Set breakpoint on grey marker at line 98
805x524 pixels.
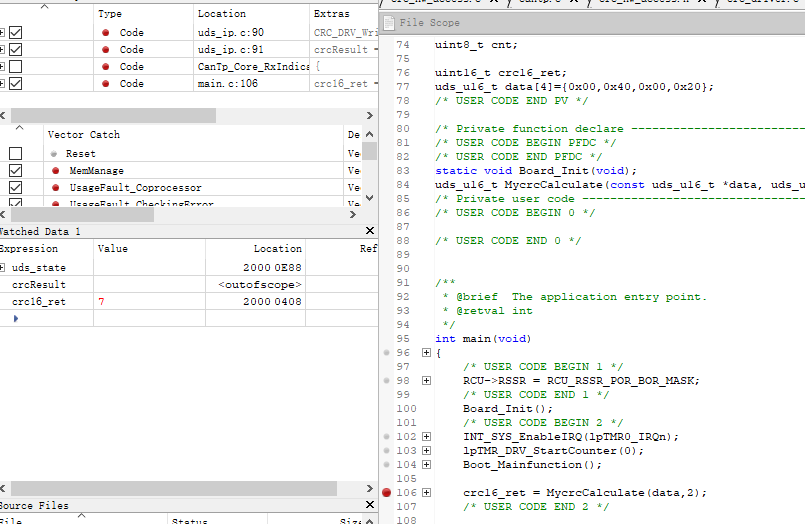[387, 380]
